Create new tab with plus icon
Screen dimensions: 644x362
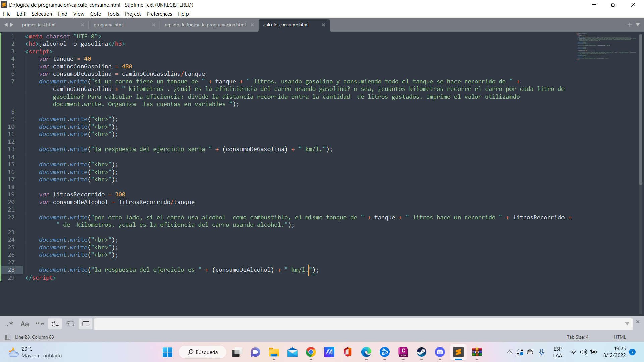(629, 25)
